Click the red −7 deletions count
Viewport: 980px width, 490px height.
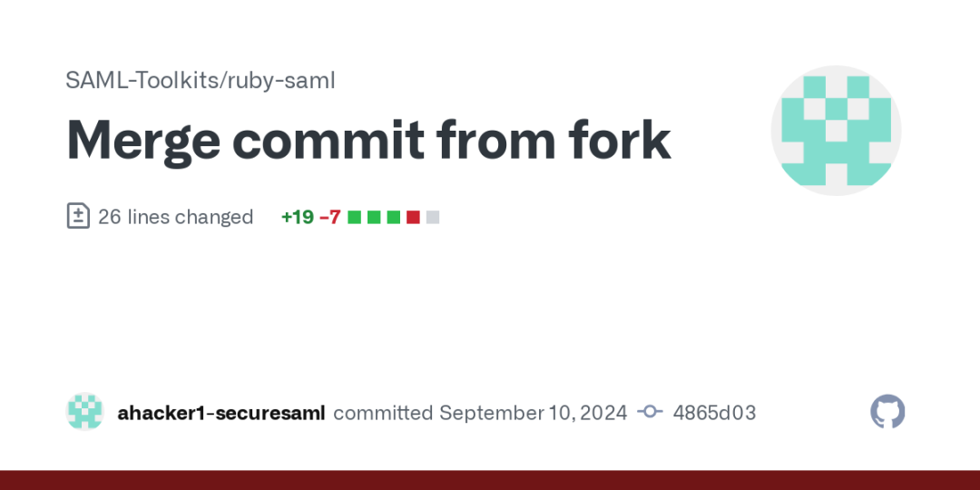(x=330, y=217)
